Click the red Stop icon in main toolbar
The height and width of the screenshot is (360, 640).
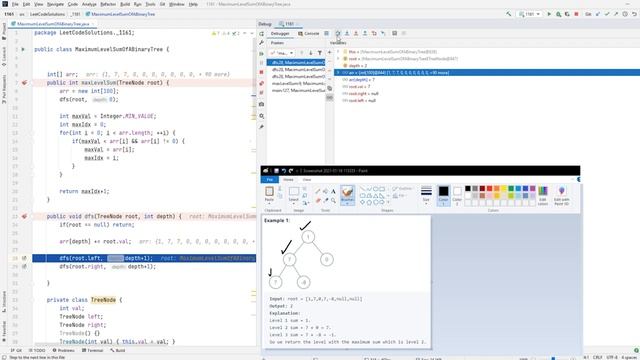576,14
